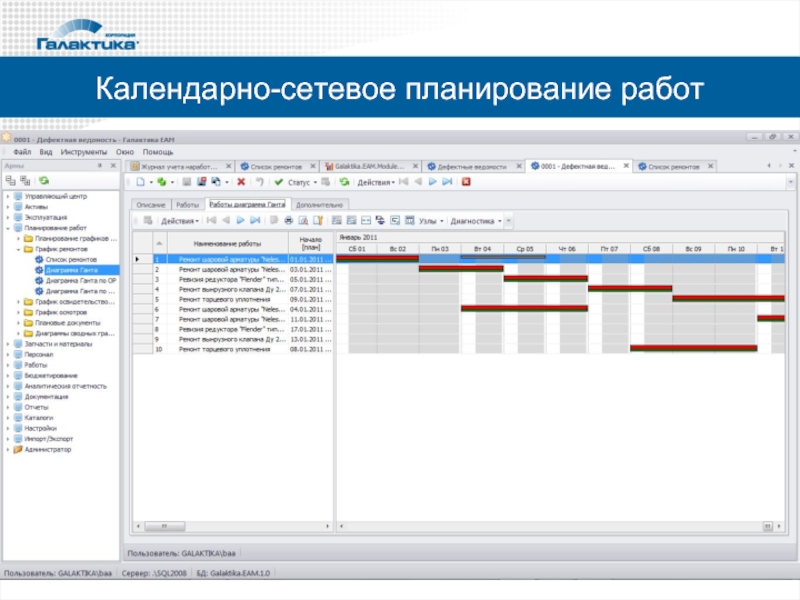Viewport: 800px width, 600px height.
Task: Click the New document icon in main toolbar
Action: [141, 182]
